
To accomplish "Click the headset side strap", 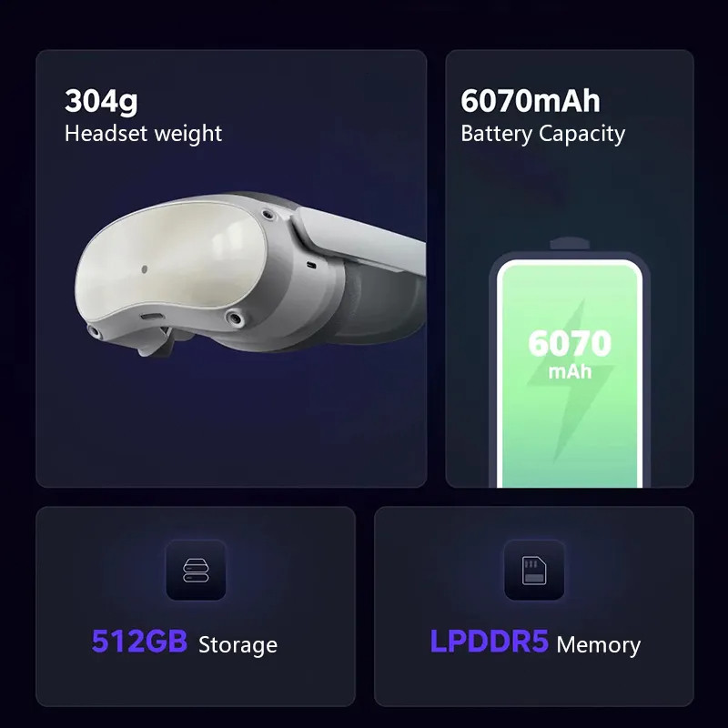I will pos(362,239).
